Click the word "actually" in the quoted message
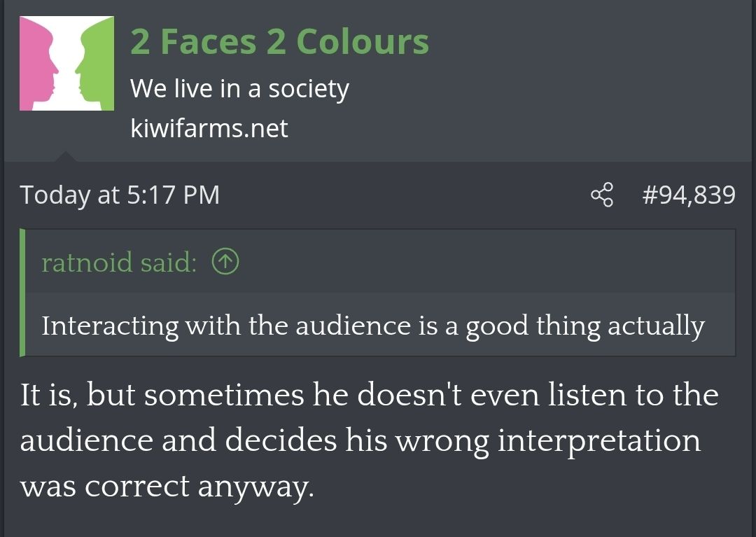 (656, 327)
